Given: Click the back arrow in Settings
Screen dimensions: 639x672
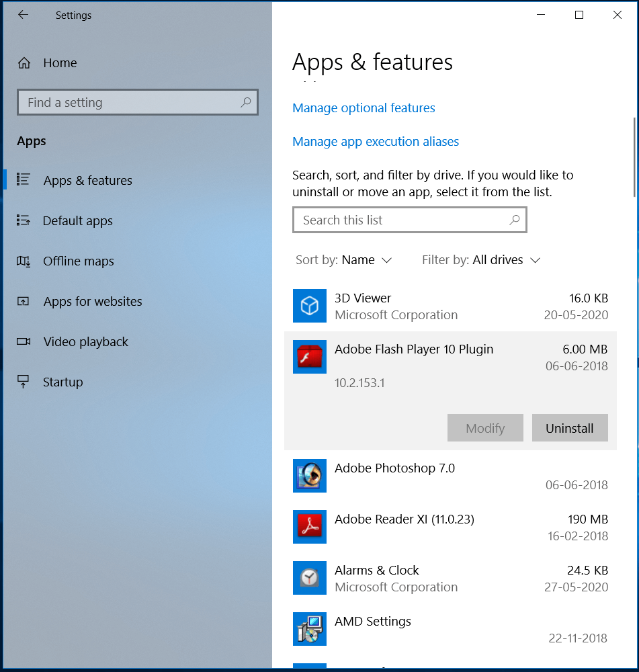Looking at the screenshot, I should pos(23,15).
